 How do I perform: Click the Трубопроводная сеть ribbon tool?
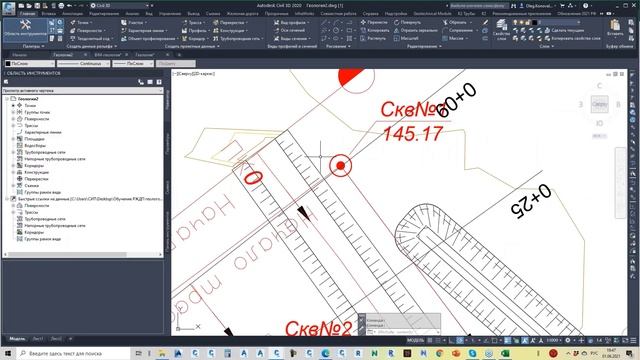tap(238, 38)
